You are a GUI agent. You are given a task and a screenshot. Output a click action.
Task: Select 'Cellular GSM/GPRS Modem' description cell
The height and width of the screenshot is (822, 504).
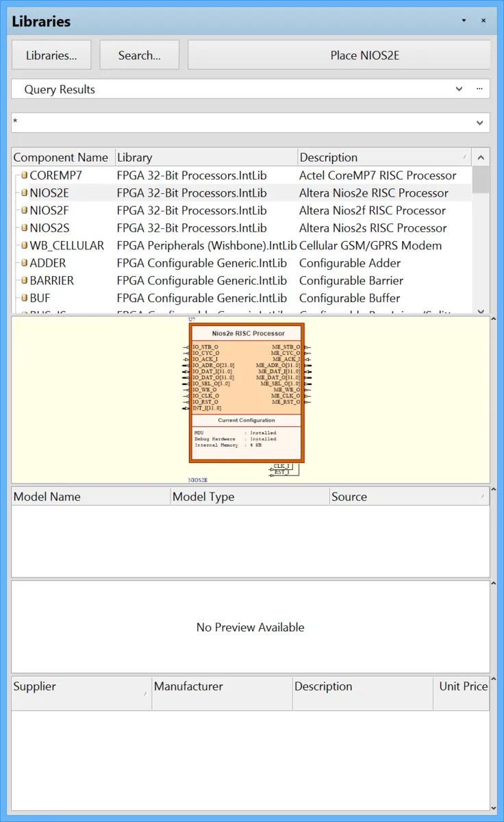pos(370,245)
